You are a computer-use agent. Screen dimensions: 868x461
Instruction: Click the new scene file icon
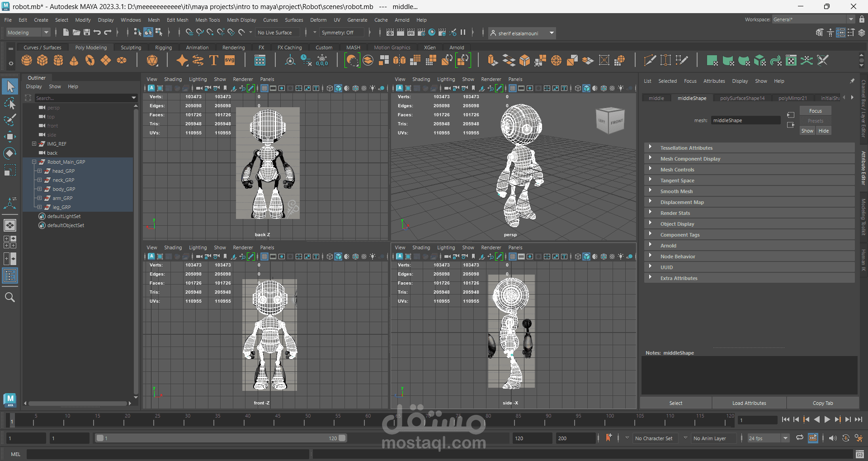pos(66,33)
